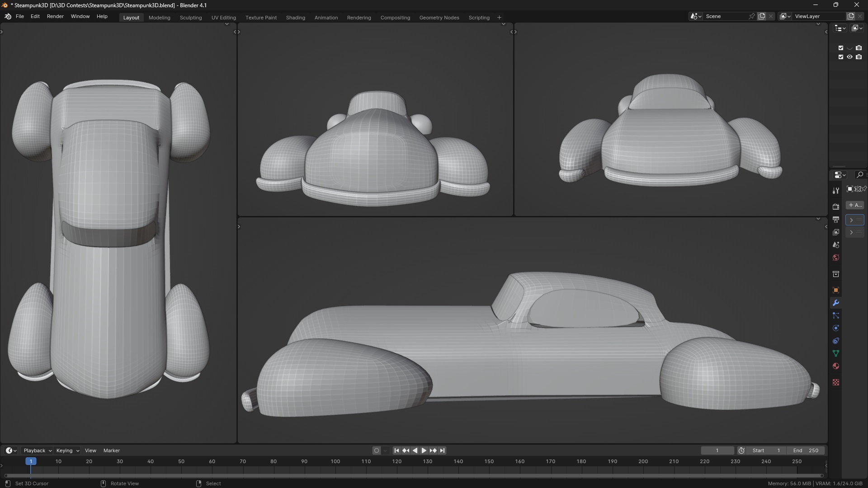868x488 pixels.
Task: Open the Texture properties tab
Action: (835, 382)
